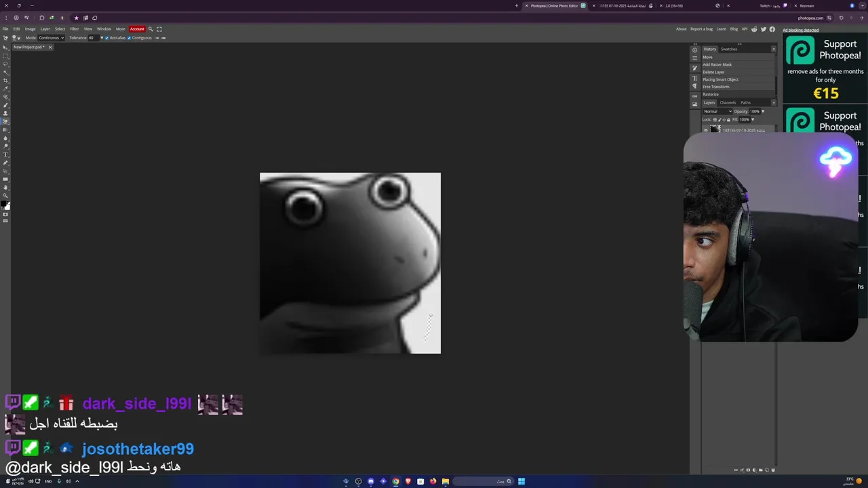Toggle Quick Mask mode icon
This screenshot has width=868, height=488.
coord(5,214)
